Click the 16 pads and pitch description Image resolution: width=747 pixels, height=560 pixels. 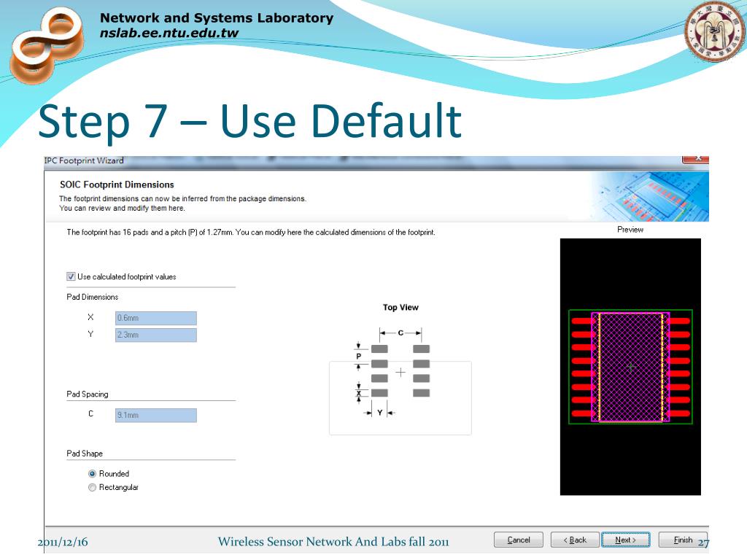[251, 233]
